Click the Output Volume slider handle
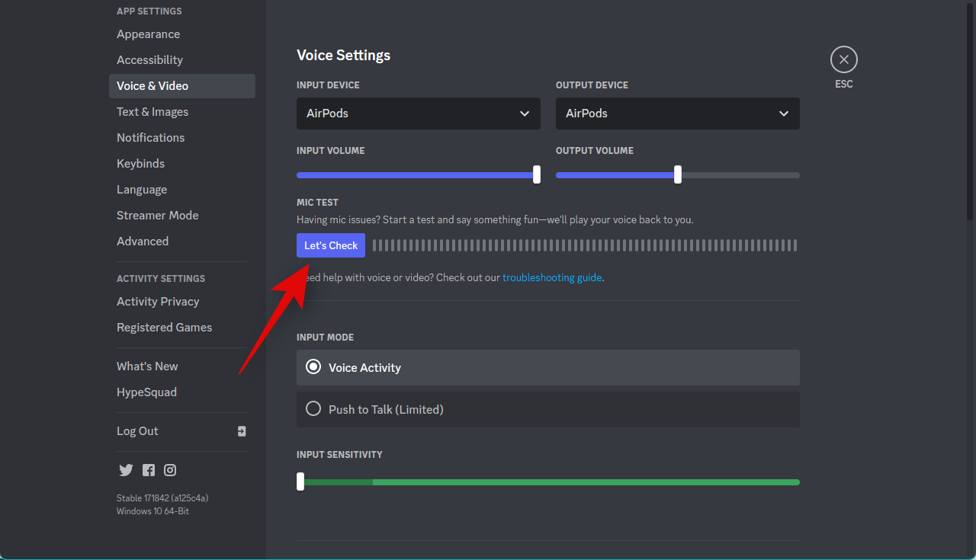Viewport: 976px width, 560px height. tap(678, 174)
